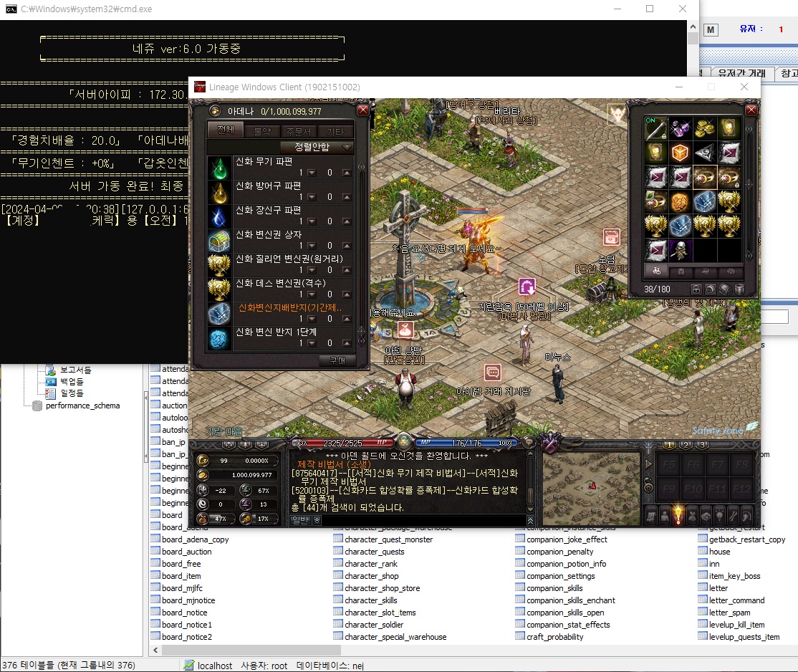Select the silver triangle eye item in inventory
Image resolution: width=798 pixels, height=672 pixels.
(x=704, y=153)
